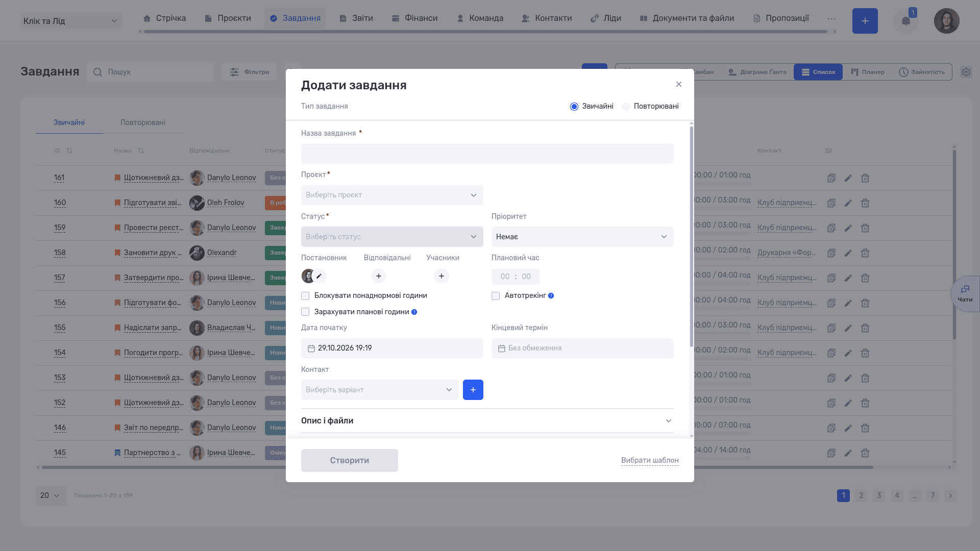Open workspace selector Клік та Лід
The height and width of the screenshot is (551, 980).
point(71,21)
